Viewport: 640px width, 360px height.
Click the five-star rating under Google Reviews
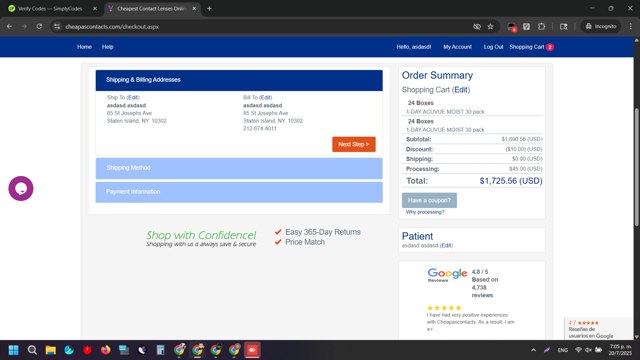click(444, 308)
